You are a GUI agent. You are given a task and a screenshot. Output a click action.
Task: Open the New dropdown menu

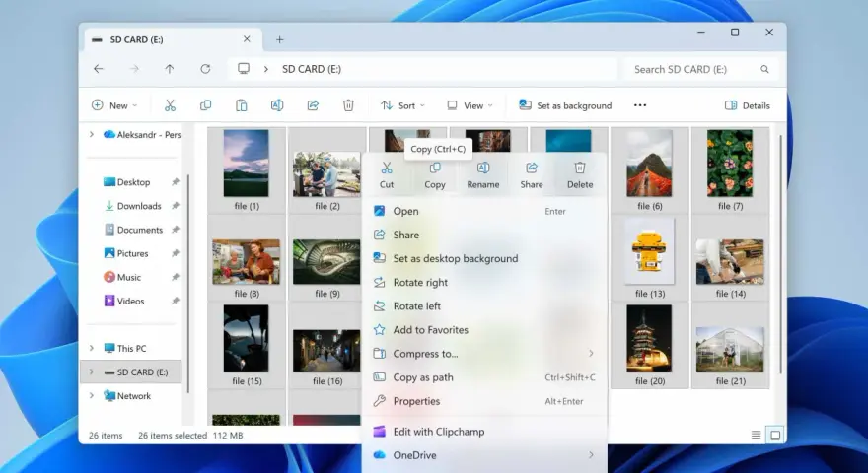point(114,105)
